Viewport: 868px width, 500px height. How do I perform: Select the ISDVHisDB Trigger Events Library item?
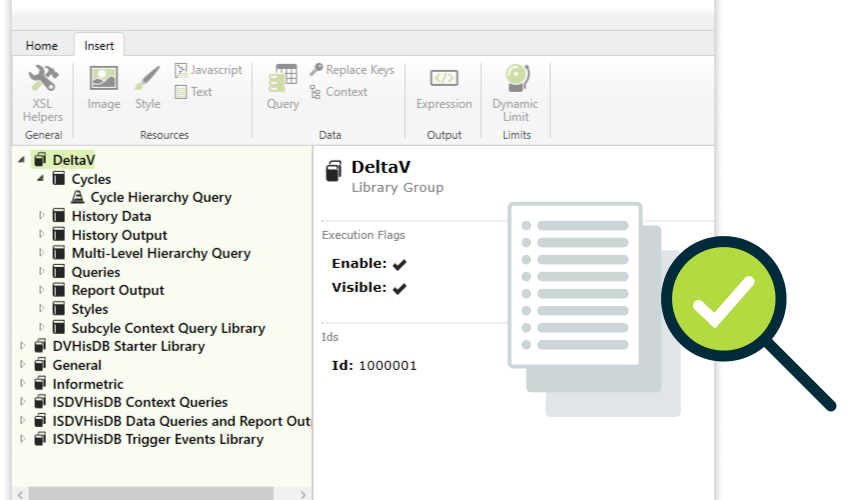click(158, 439)
